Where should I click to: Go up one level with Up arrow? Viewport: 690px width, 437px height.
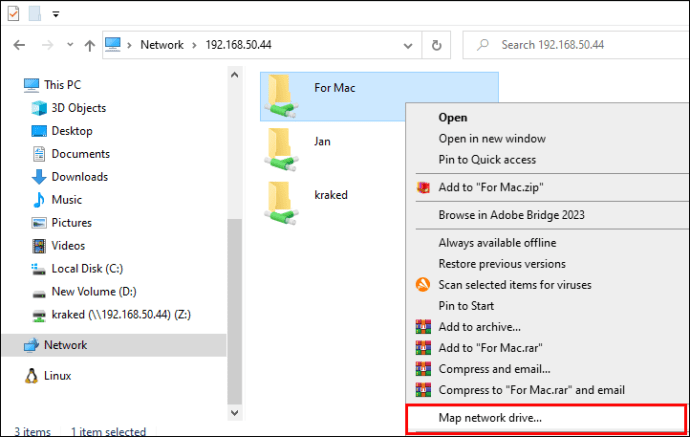[90, 45]
